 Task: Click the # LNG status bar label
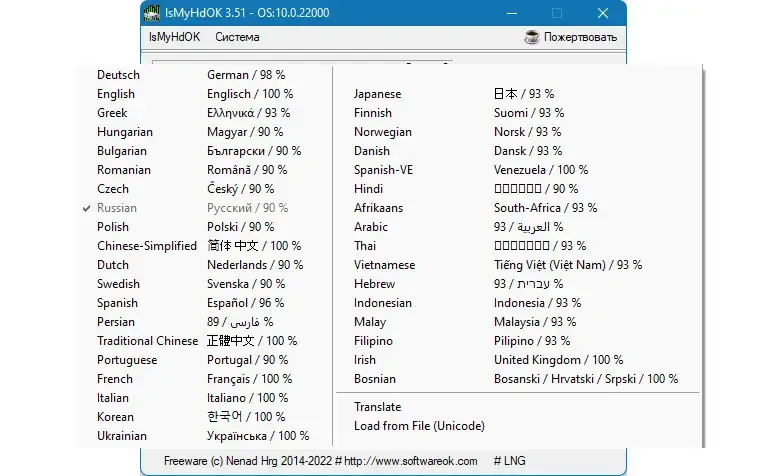[509, 461]
